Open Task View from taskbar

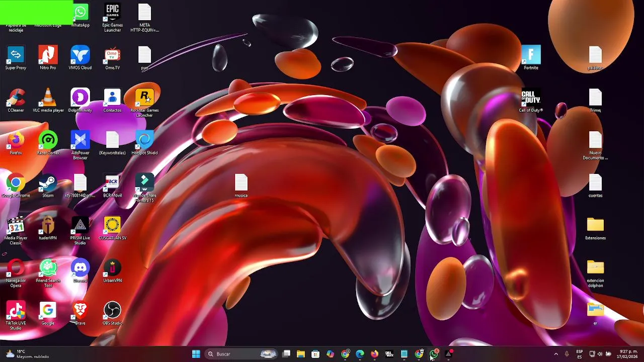pos(286,354)
